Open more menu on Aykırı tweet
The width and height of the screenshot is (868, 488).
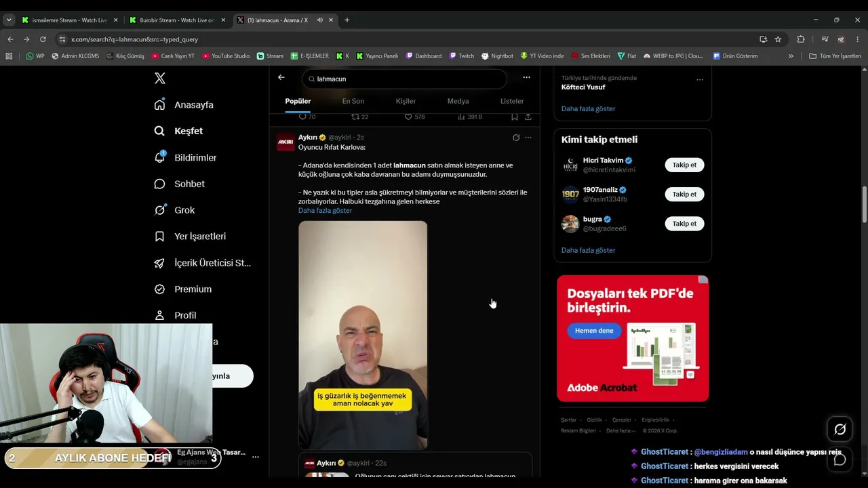pyautogui.click(x=528, y=138)
